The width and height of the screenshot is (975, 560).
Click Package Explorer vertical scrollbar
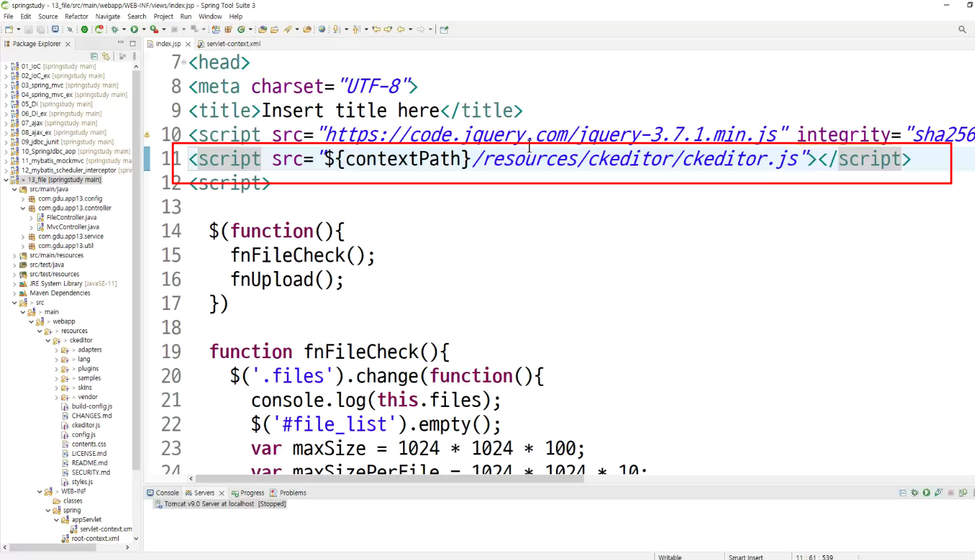pos(137,270)
